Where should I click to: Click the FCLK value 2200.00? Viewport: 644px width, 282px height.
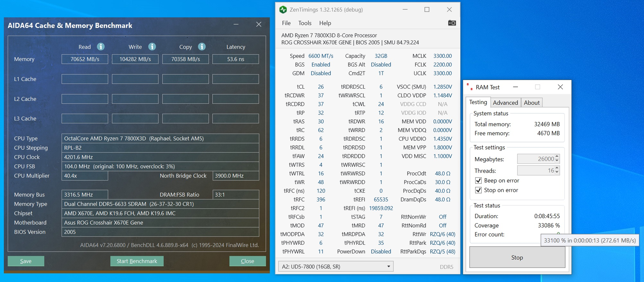(442, 64)
